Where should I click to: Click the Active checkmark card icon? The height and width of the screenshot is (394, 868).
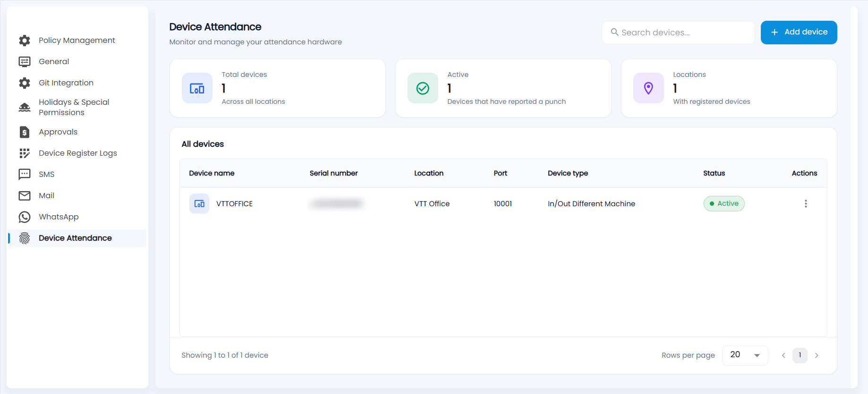pyautogui.click(x=423, y=88)
